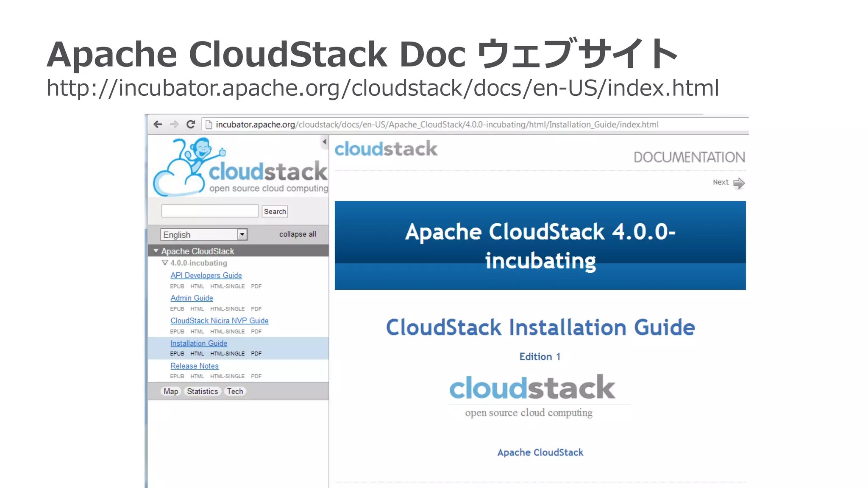Click the browser forward arrow

(174, 124)
